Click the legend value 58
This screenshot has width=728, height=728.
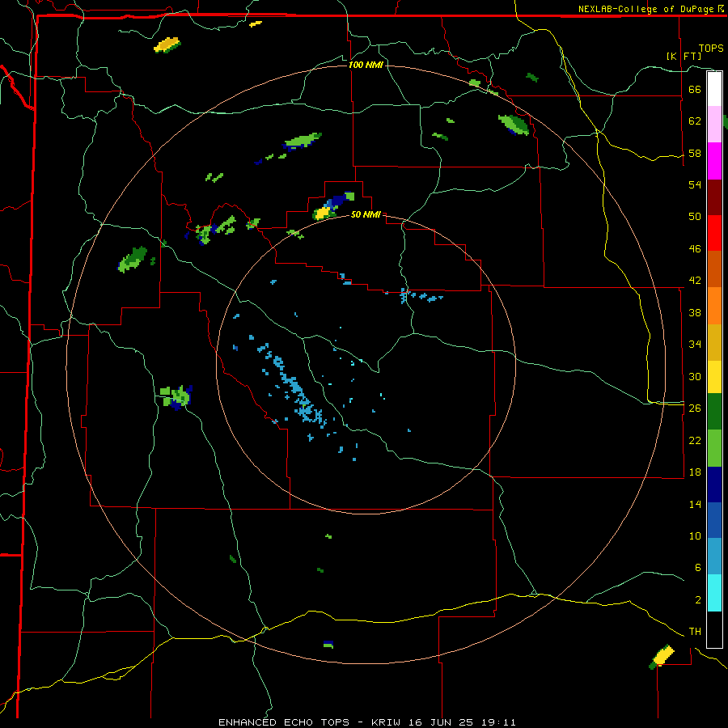695,153
